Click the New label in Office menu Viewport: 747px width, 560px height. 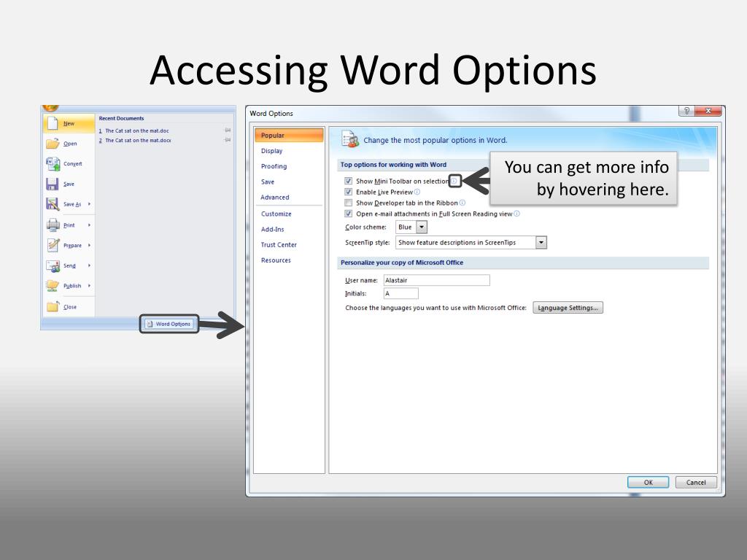pos(69,123)
